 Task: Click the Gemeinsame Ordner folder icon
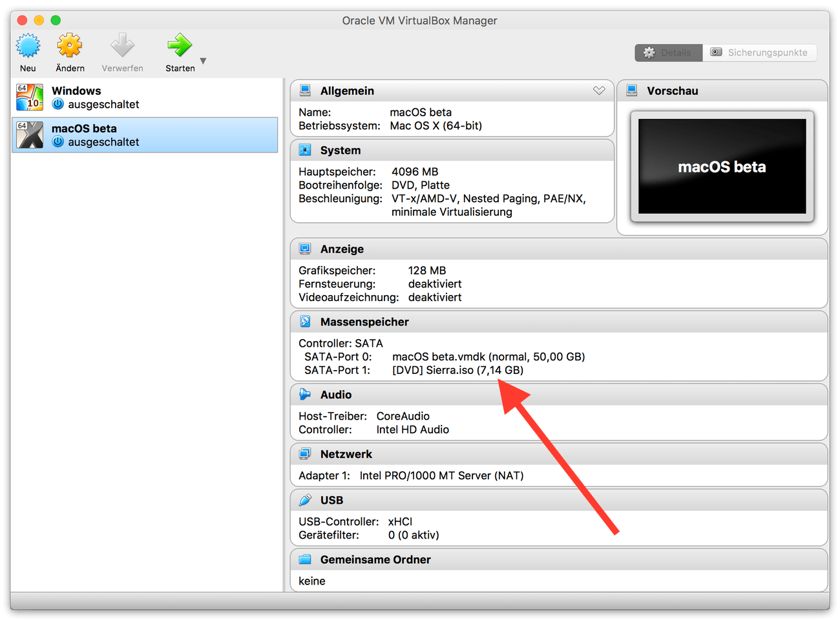[x=305, y=559]
